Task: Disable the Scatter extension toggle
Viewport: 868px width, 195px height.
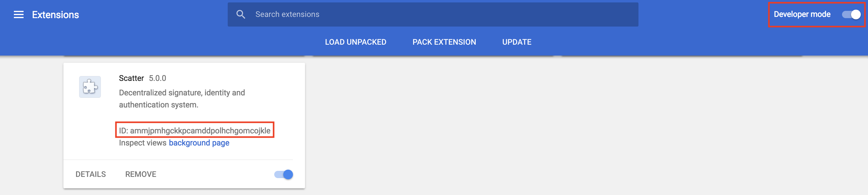Action: click(284, 174)
